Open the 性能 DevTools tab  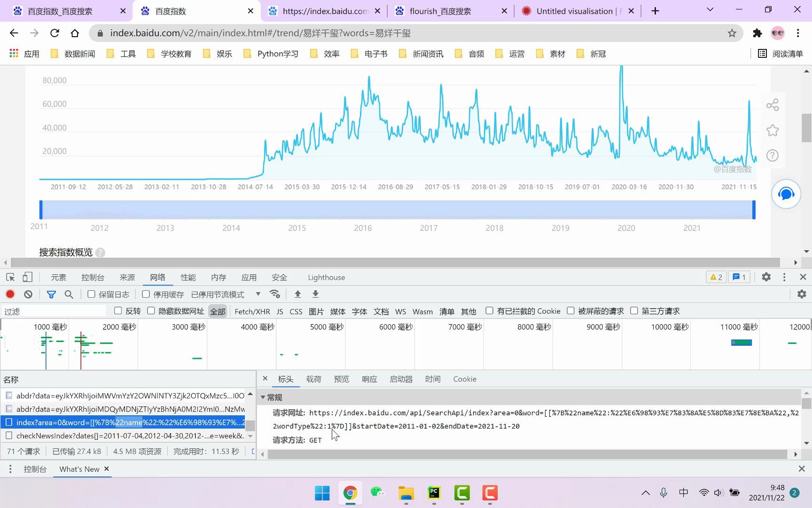click(x=188, y=278)
